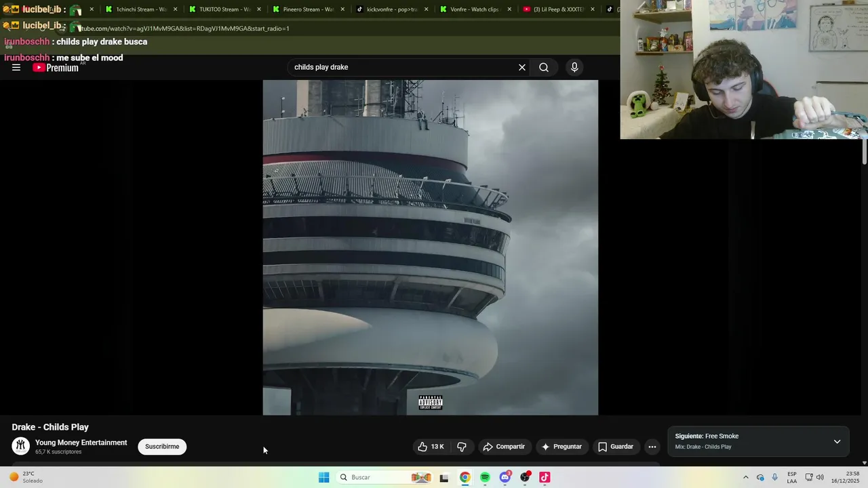Close the TUKITO0 Stream tab
The width and height of the screenshot is (868, 488).
pos(258,9)
